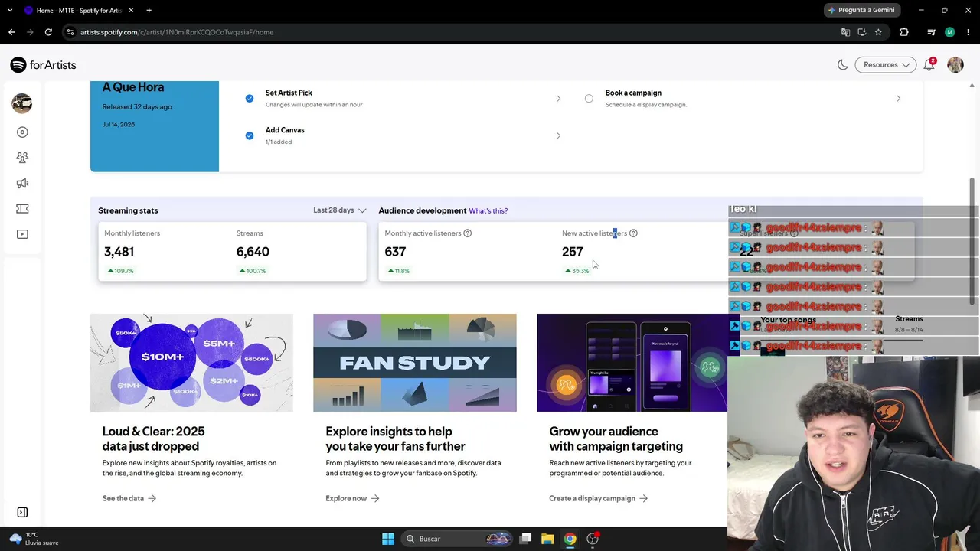Screen dimensions: 980x551
Task: Open the Resources dropdown
Action: (886, 65)
